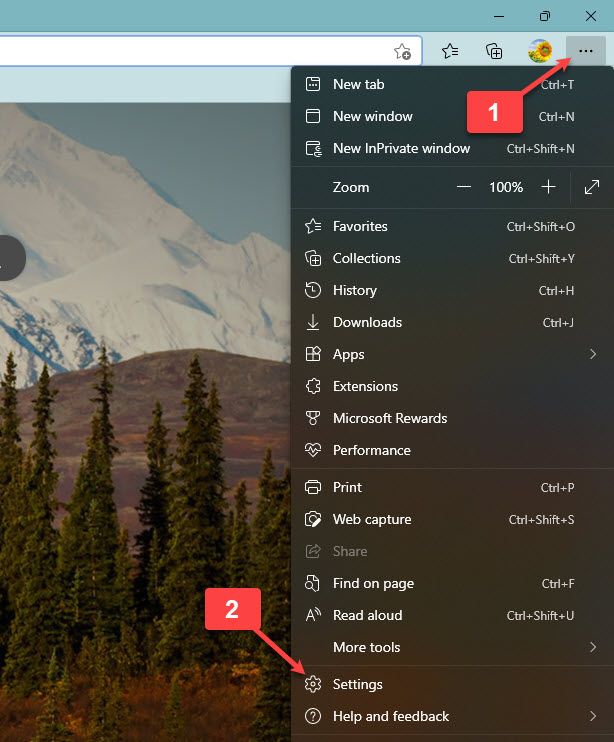This screenshot has height=742, width=614.
Task: Expand Help and feedback submenu
Action: [450, 716]
